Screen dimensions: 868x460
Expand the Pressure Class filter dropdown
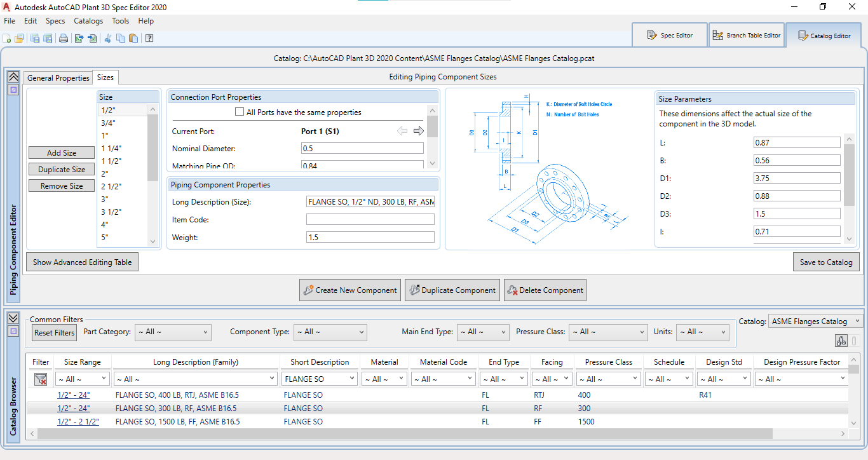[607, 332]
